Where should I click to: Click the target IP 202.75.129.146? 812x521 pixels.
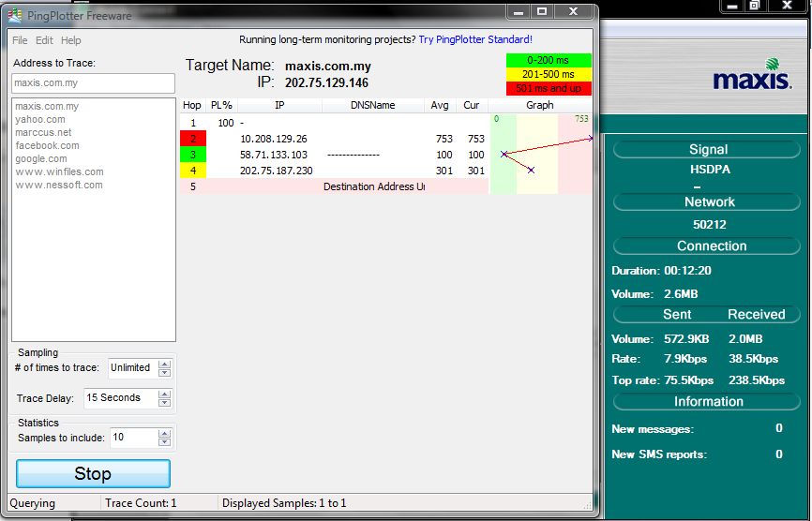(326, 82)
